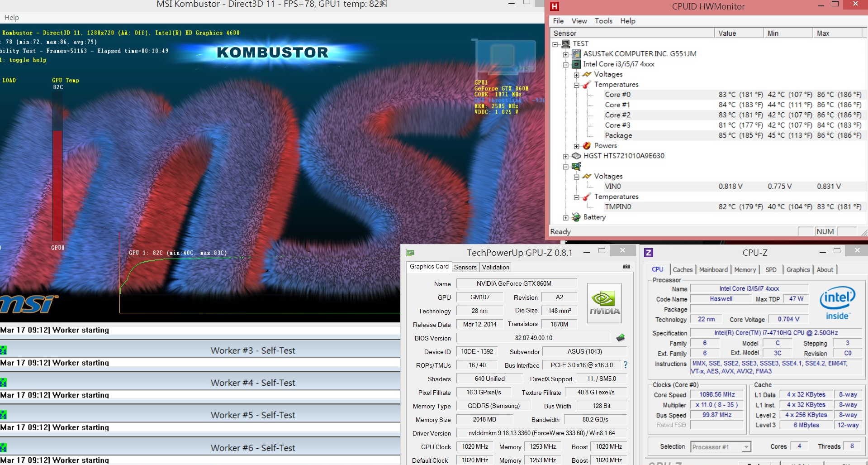868x465 pixels.
Task: Switch to CPU-Z Graphics tab
Action: pos(798,270)
